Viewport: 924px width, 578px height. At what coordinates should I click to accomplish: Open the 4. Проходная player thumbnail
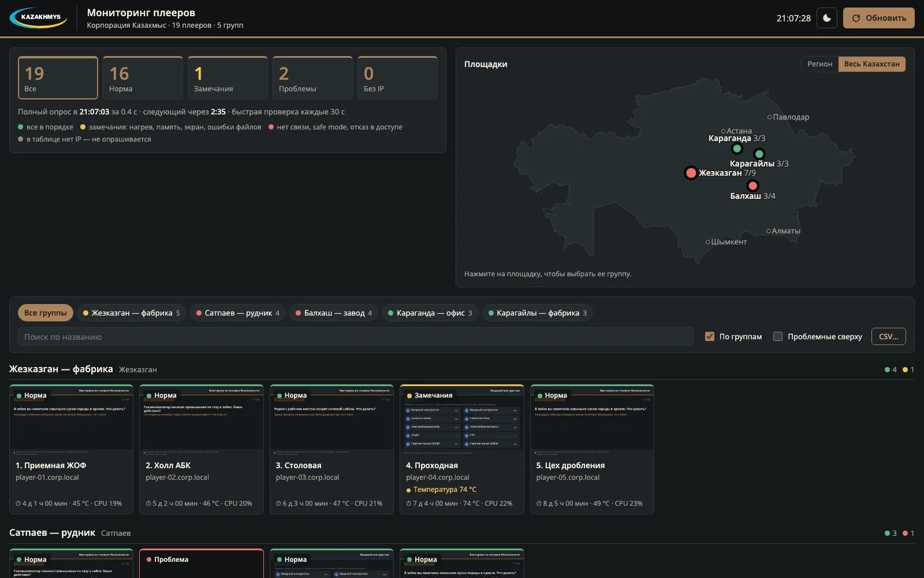click(x=462, y=417)
